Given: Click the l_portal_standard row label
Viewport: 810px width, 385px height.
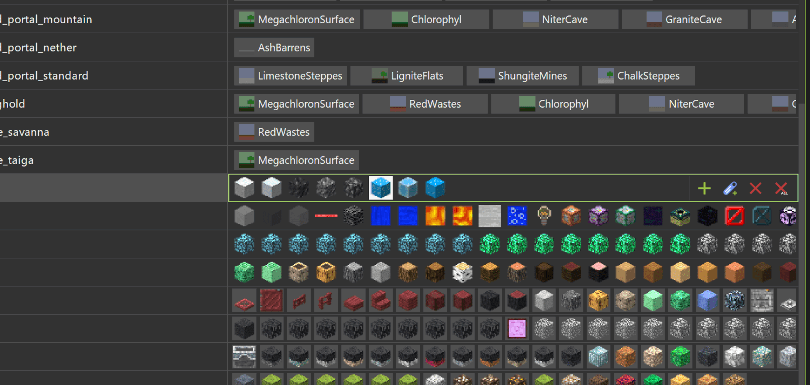Looking at the screenshot, I should pyautogui.click(x=44, y=76).
